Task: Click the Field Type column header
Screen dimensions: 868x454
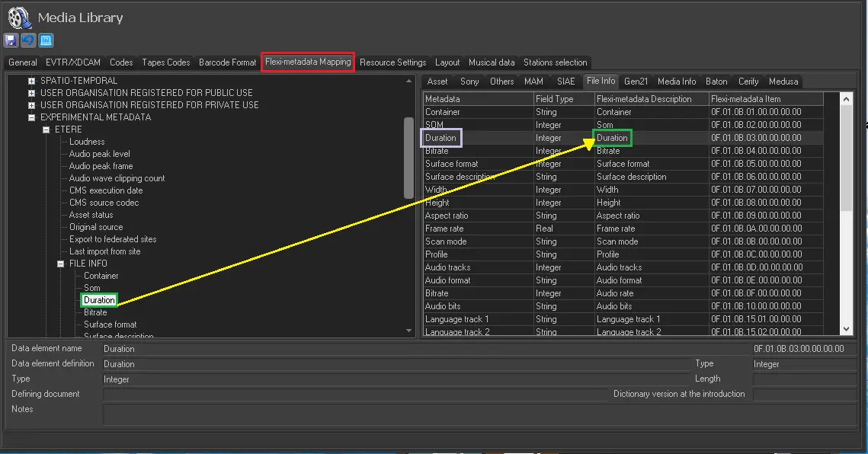Action: [563, 99]
